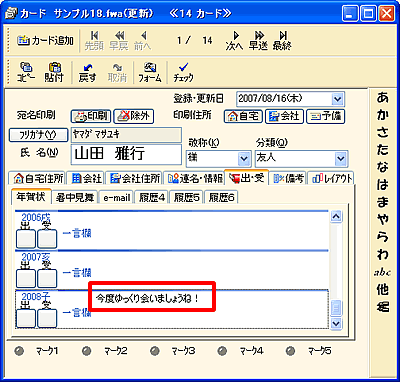Click the history list scrollbar thumb
The height and width of the screenshot is (382, 400).
pyautogui.click(x=336, y=308)
